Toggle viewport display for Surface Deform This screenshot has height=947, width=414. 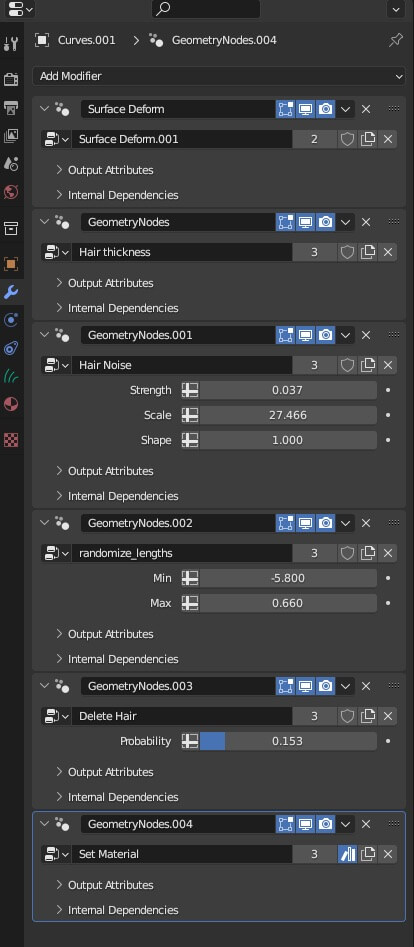[305, 109]
